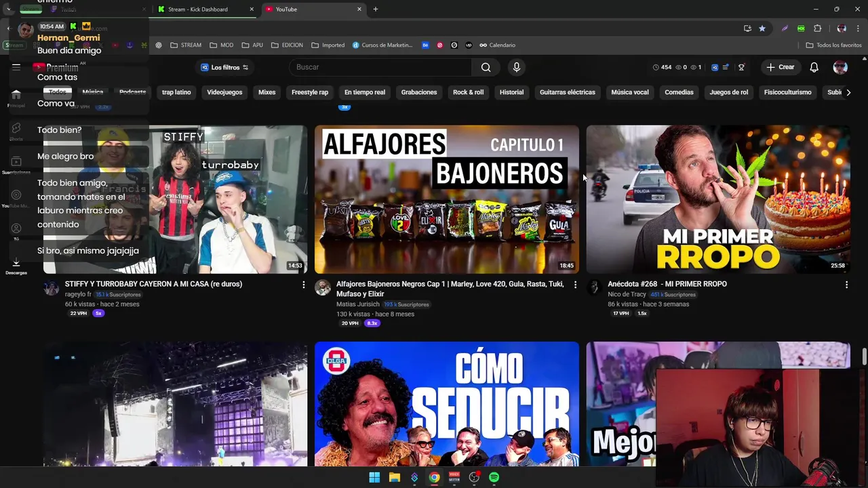The height and width of the screenshot is (488, 868).
Task: Select the Música vocal chip
Action: (x=630, y=92)
